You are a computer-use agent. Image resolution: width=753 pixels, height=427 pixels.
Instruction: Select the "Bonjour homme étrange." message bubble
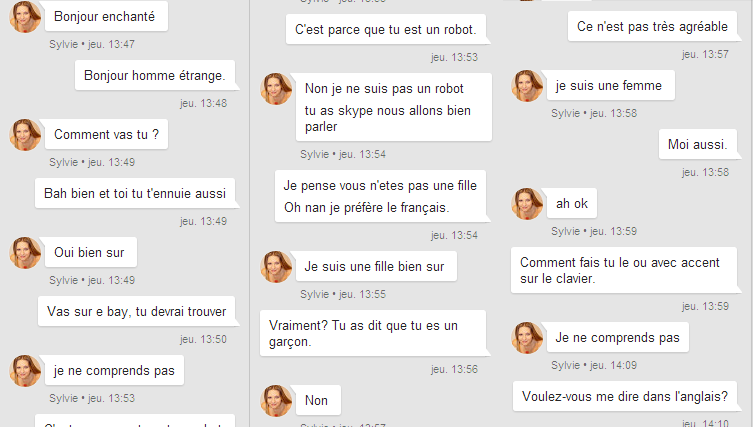[154, 75]
